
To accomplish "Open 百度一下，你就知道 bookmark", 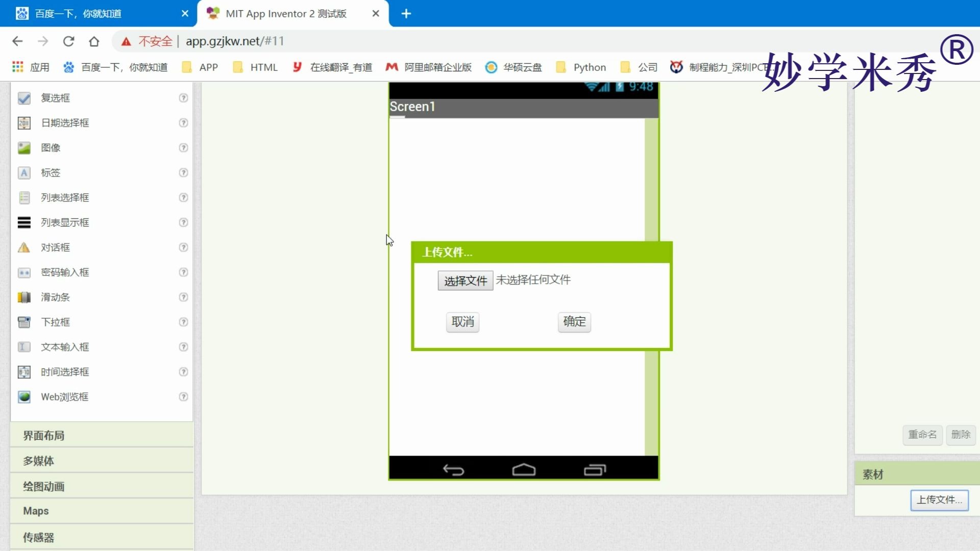I will coord(115,67).
